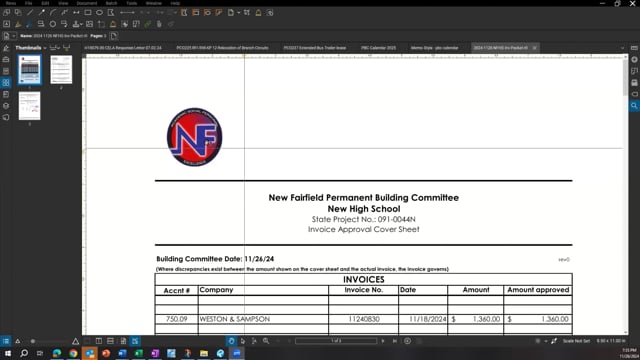Open the Thumbnails panel icon in left sidebar

coord(6,82)
